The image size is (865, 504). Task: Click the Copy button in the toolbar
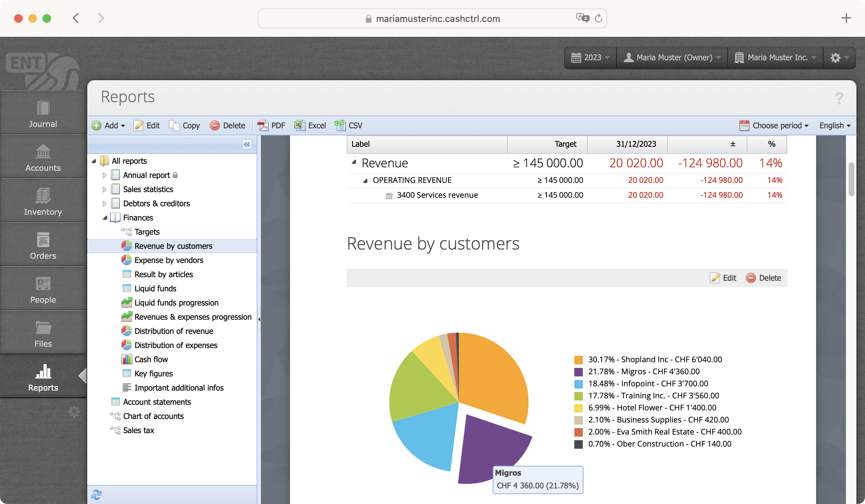pyautogui.click(x=185, y=125)
